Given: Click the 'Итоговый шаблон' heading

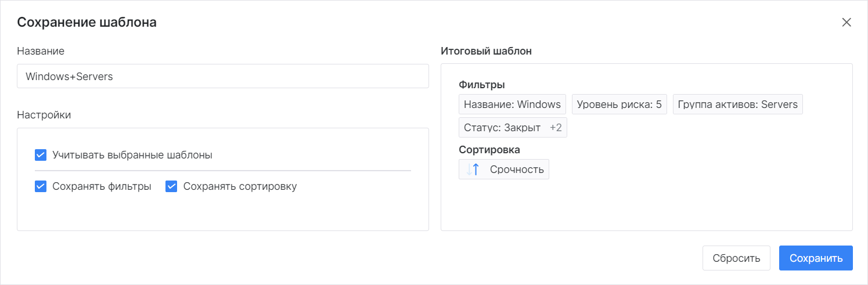Looking at the screenshot, I should (x=486, y=51).
